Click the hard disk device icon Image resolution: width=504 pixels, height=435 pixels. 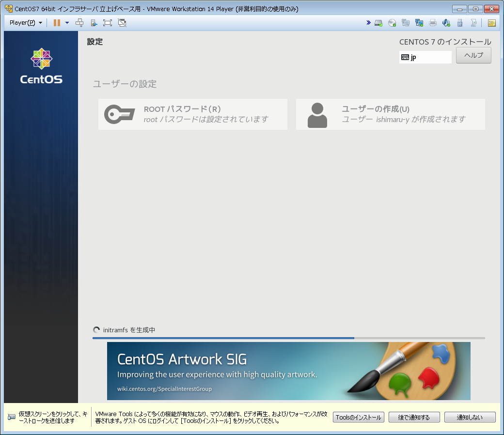tap(378, 23)
